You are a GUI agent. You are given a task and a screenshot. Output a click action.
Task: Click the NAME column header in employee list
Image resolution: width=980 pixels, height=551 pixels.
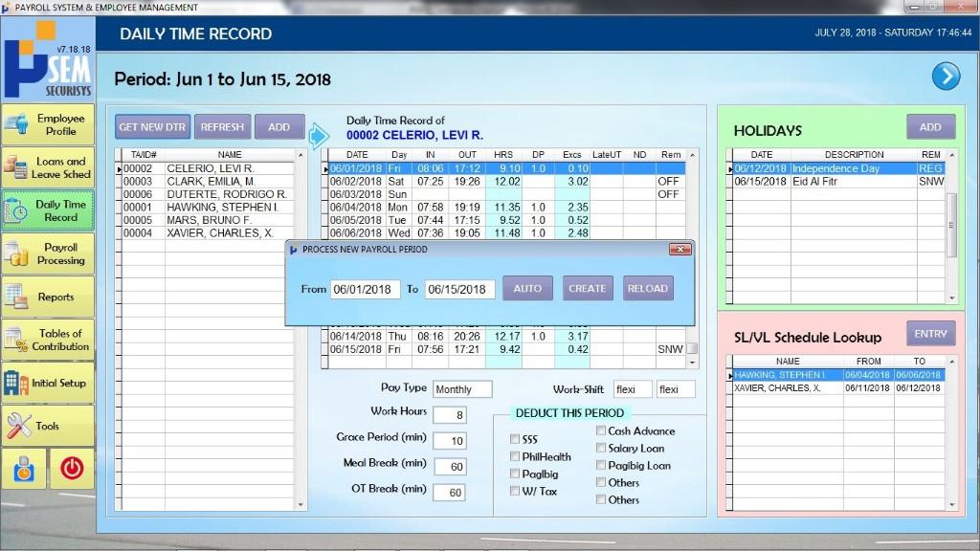pos(230,154)
